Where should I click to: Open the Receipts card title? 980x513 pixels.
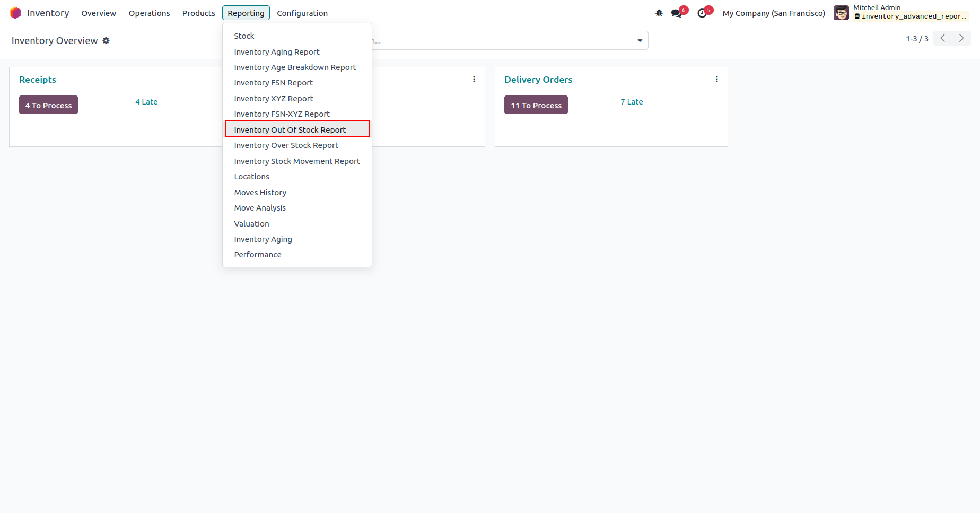click(x=38, y=80)
